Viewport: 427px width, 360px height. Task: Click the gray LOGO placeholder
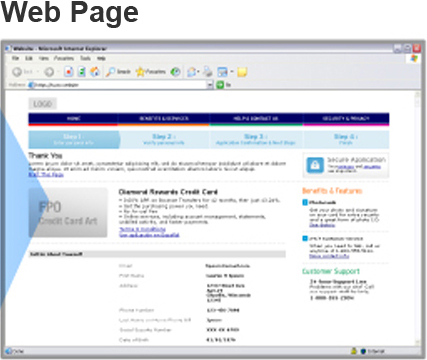click(x=43, y=104)
